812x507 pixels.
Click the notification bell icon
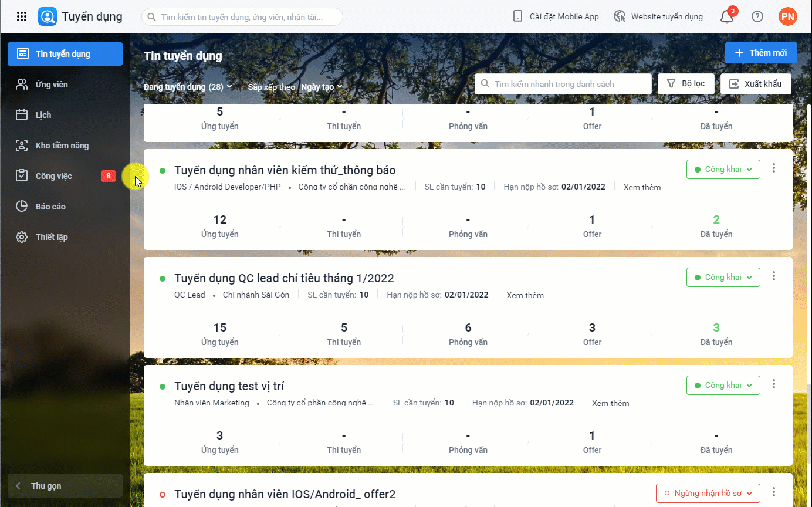point(727,16)
